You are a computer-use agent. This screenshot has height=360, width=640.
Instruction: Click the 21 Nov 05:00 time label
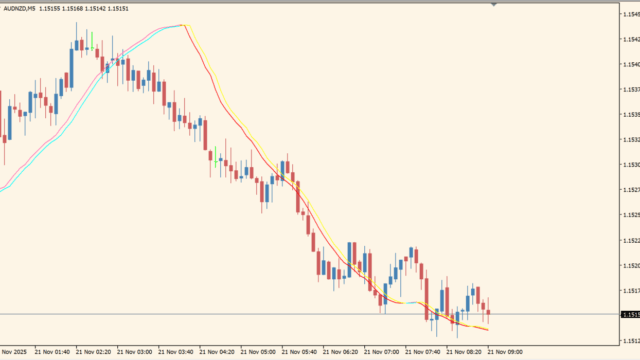(258, 352)
